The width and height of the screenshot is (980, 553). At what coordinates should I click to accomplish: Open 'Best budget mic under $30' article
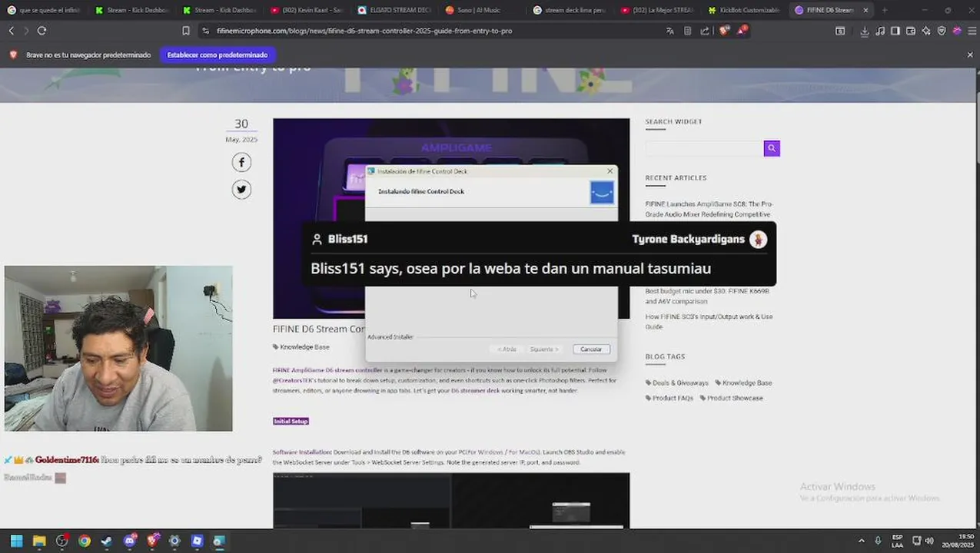coord(707,296)
